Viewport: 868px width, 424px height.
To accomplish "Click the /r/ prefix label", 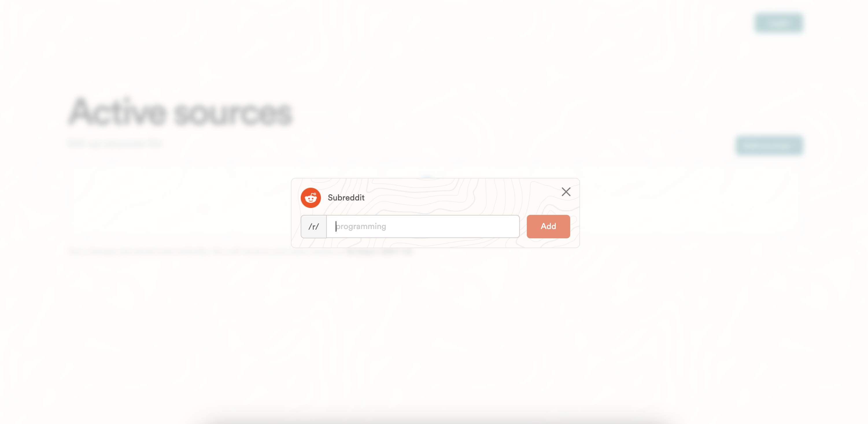I will click(x=313, y=226).
